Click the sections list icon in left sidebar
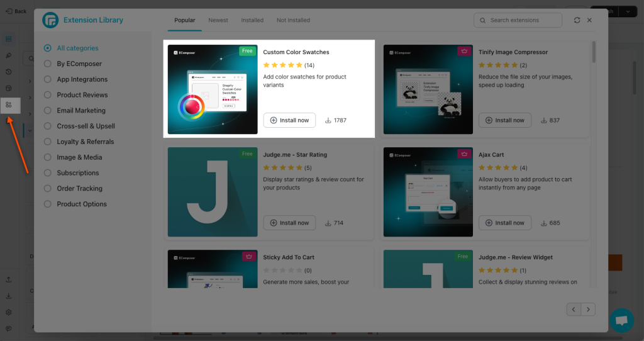 9,39
